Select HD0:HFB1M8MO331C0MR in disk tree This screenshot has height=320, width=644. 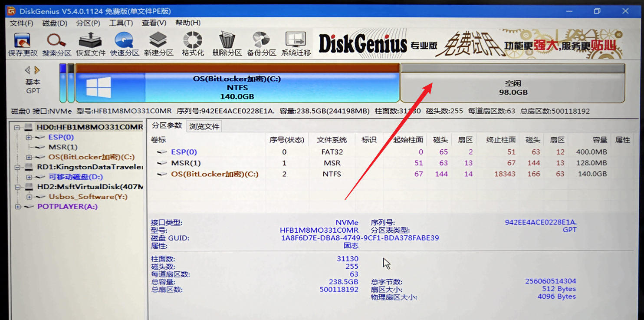[89, 127]
